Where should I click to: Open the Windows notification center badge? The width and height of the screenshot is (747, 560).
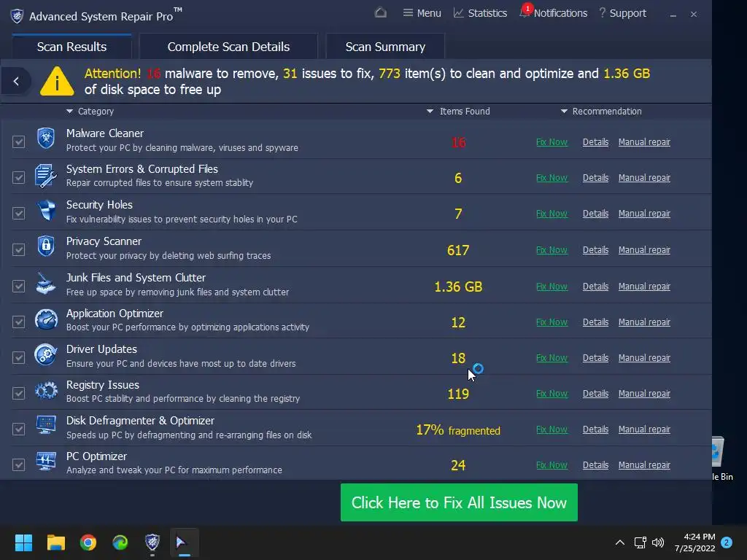[727, 542]
